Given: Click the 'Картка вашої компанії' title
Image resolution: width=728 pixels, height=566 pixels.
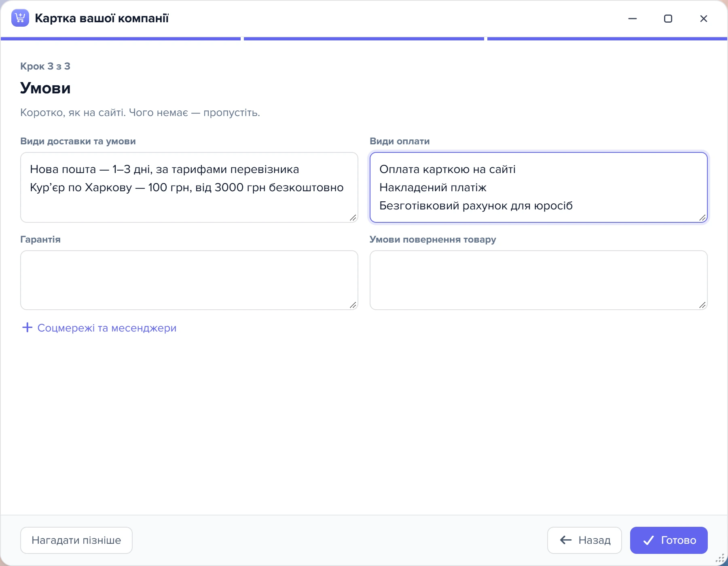Looking at the screenshot, I should point(102,18).
